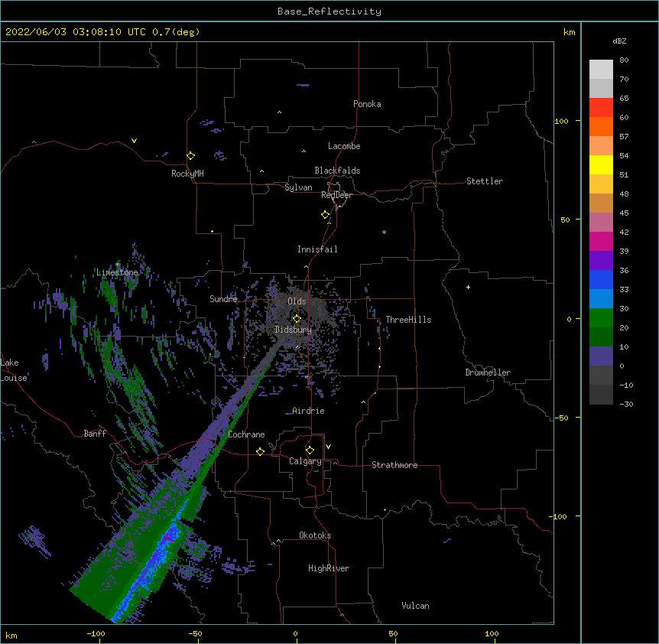The image size is (659, 644).
Task: Pick the indigo 0-10 dBZ legend swatch
Action: [x=601, y=356]
